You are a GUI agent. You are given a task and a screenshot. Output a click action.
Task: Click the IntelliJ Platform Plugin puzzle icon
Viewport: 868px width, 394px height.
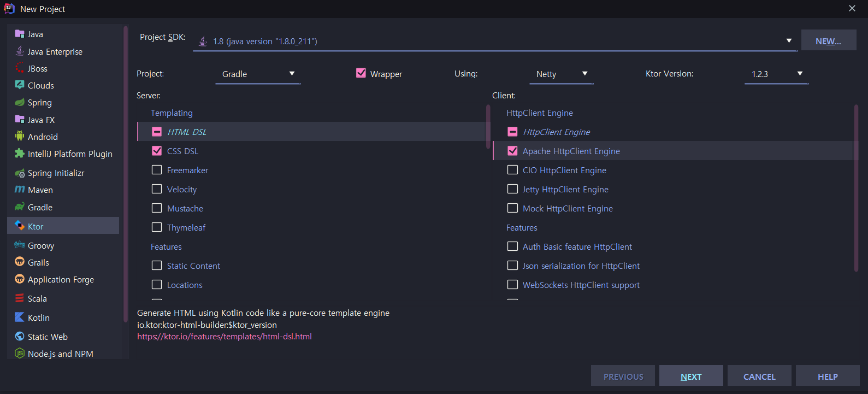(x=20, y=154)
